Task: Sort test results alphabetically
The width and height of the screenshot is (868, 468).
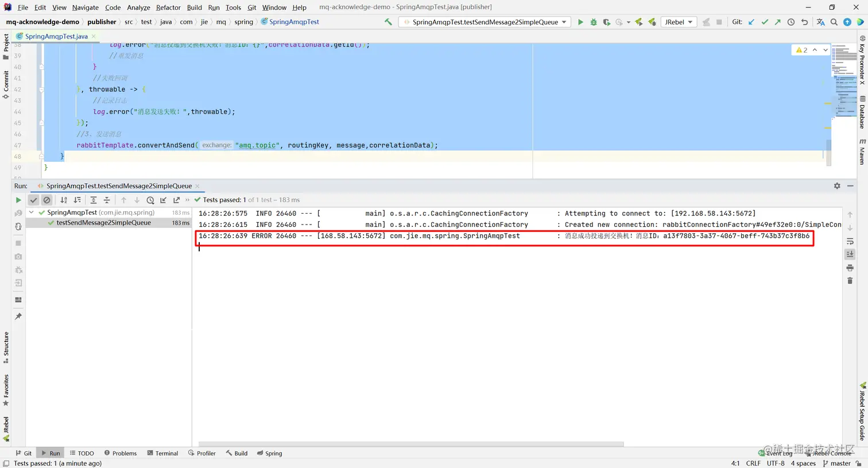Action: (x=64, y=200)
